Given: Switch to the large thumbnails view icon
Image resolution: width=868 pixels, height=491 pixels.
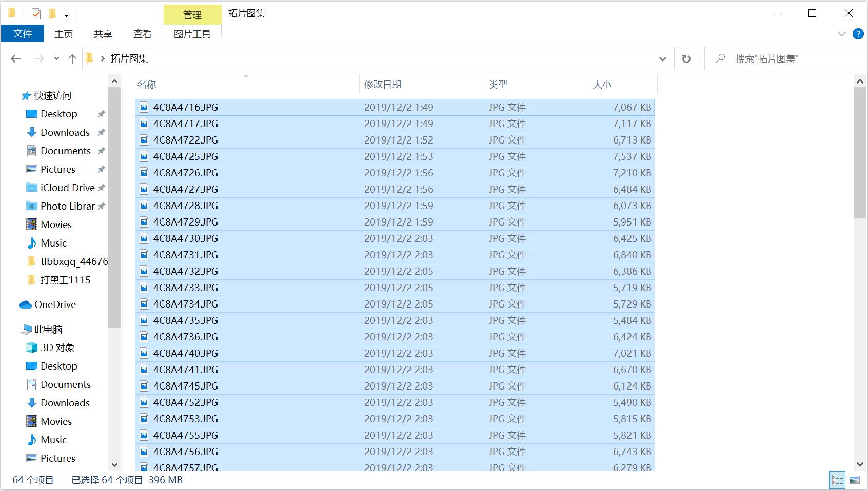Looking at the screenshot, I should (x=854, y=480).
